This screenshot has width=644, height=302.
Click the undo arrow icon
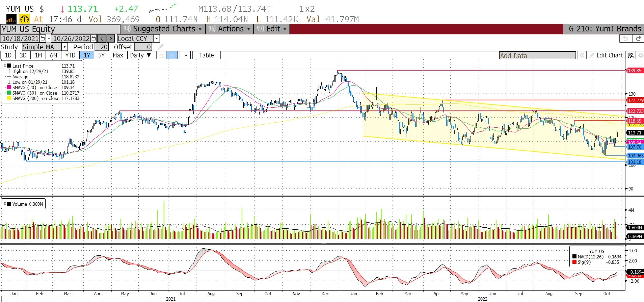625,39
